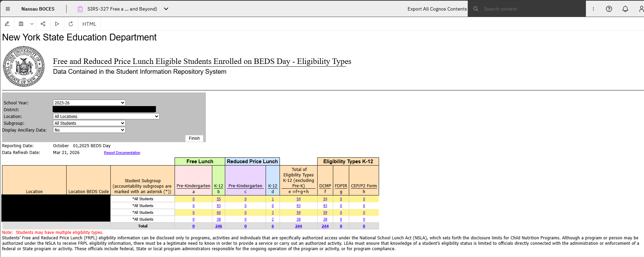Image resolution: width=644 pixels, height=257 pixels.
Task: Click Nassau BOCES label in header
Action: click(x=38, y=9)
